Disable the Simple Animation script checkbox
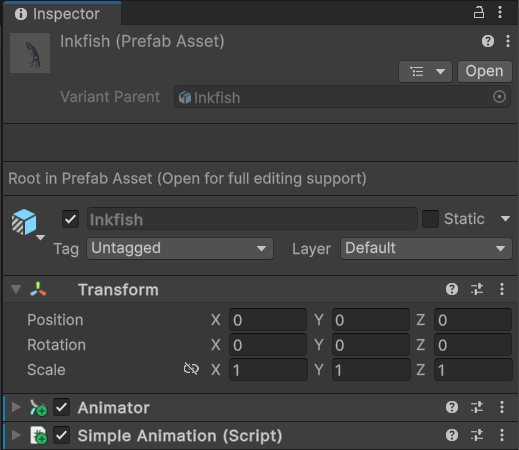 click(x=62, y=435)
